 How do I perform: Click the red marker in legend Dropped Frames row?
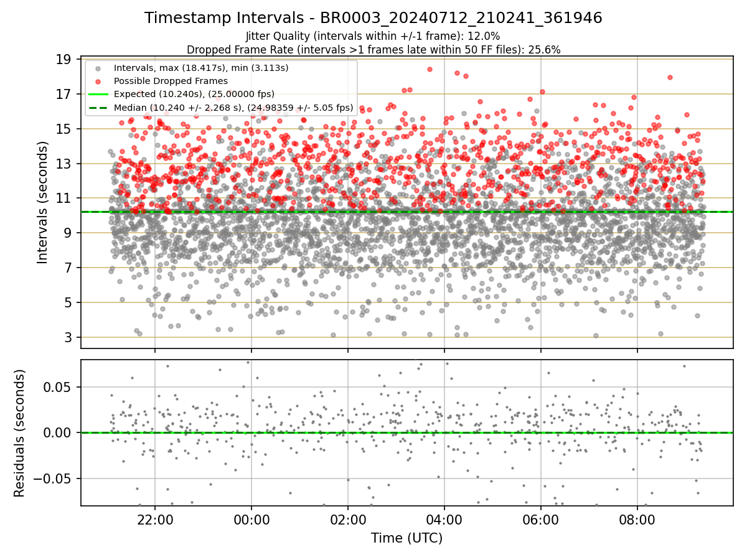[98, 81]
